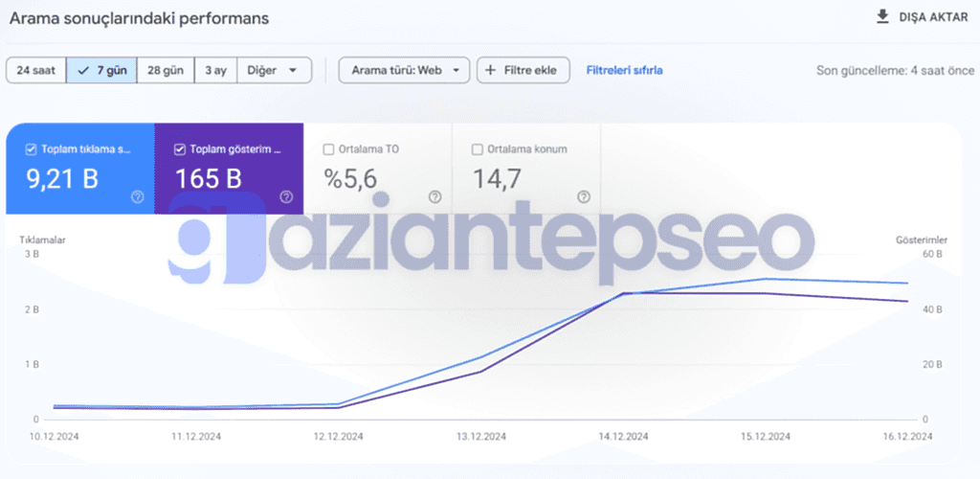Screen dimensions: 980x479
Task: Uncheck the Toplam tıklama sayısı checkbox
Action: tap(32, 149)
